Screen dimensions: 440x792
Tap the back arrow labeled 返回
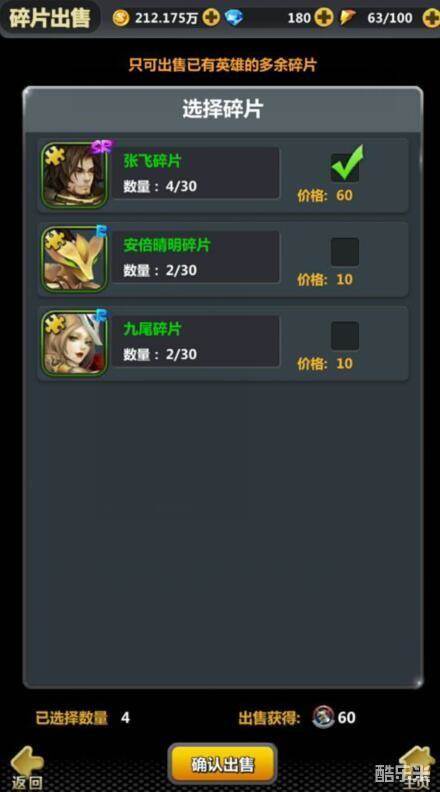pyautogui.click(x=27, y=766)
